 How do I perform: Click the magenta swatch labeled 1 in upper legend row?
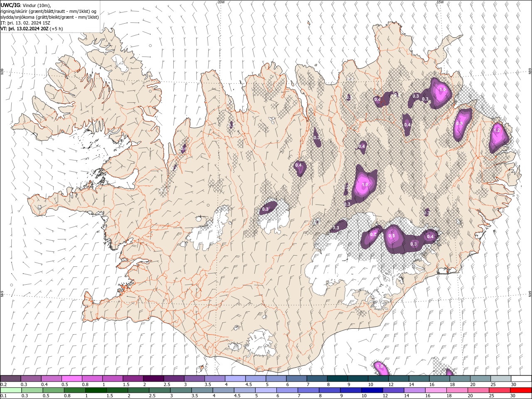[x=113, y=379]
